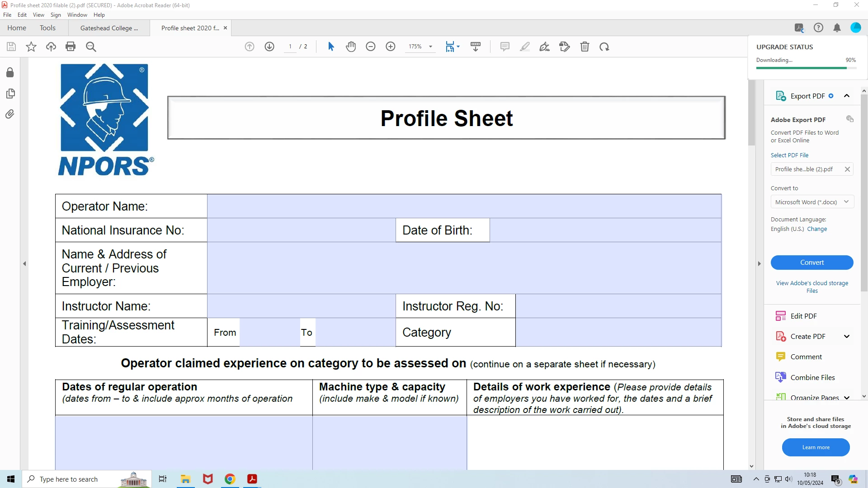This screenshot has height=488, width=868.
Task: Click the Change language link
Action: coord(817,229)
